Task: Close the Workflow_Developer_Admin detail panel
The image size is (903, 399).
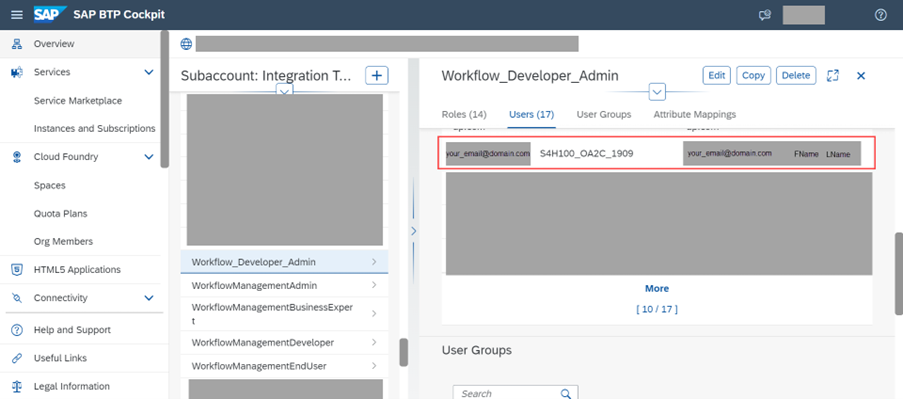Action: tap(861, 75)
